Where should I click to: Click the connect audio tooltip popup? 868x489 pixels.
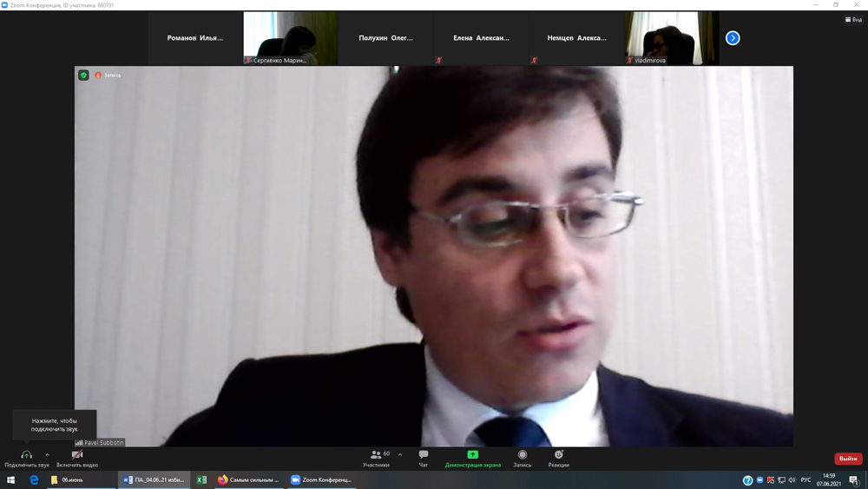click(x=54, y=425)
